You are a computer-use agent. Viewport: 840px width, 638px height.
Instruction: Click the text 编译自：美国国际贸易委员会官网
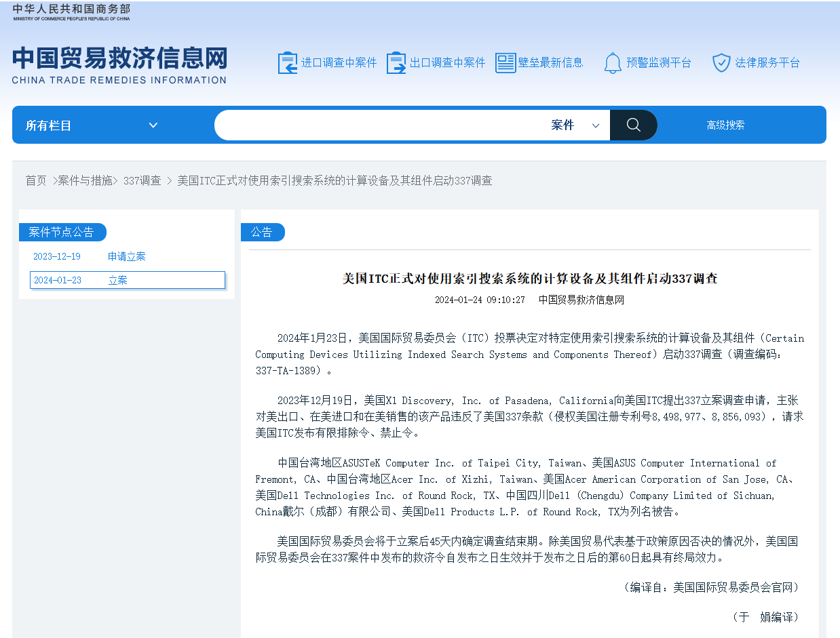pos(710,587)
